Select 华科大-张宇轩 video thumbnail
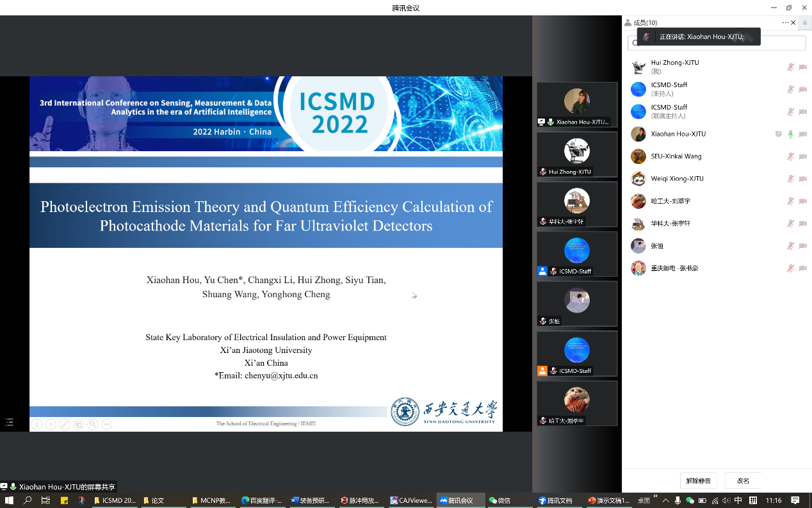 coord(577,204)
